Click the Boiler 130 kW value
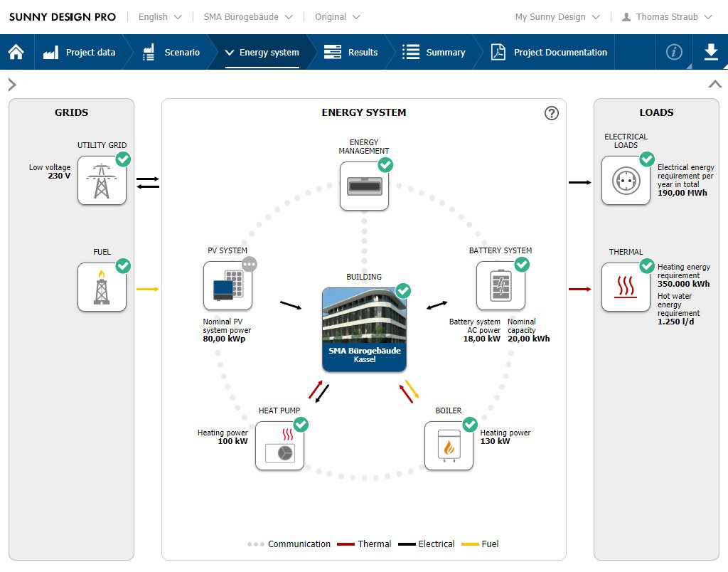The height and width of the screenshot is (572, 728). coord(495,441)
